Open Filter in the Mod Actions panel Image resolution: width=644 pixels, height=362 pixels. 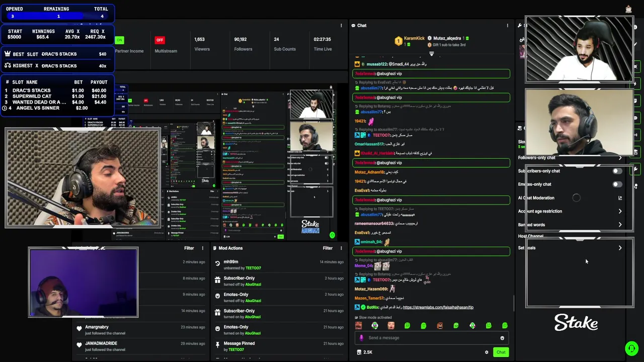[328, 248]
